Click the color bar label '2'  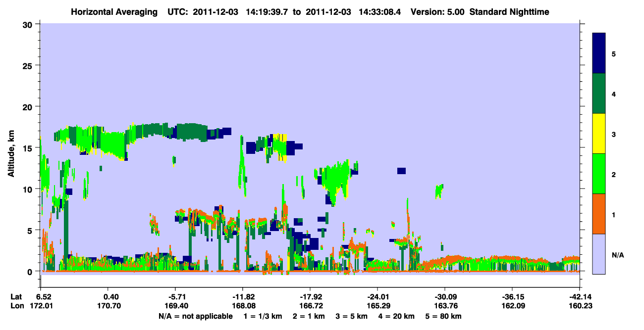pos(614,175)
